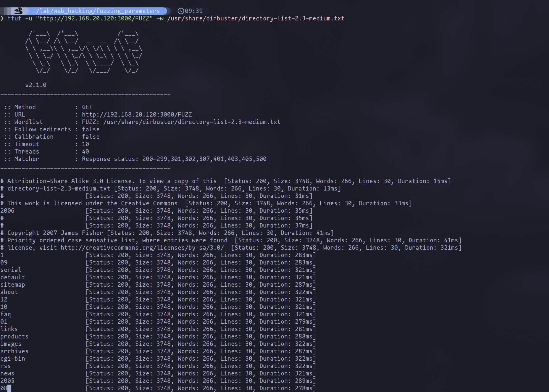The image size is (549, 392).
Task: Open the creativecommons.org license URL
Action: 142,248
